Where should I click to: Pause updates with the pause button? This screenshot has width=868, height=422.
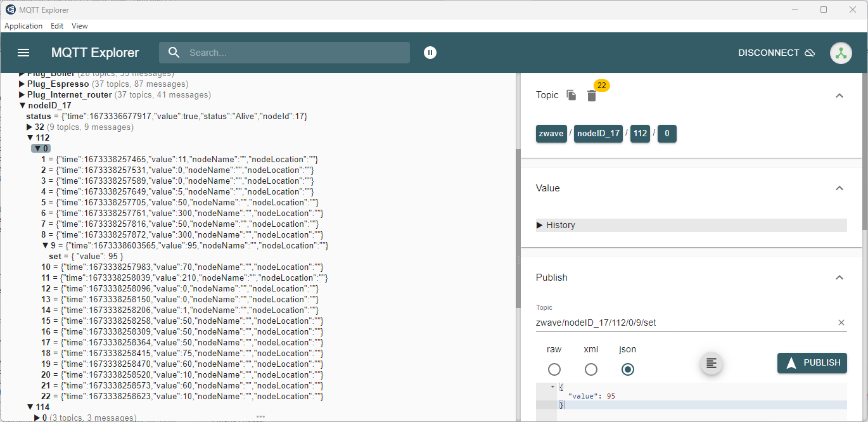430,53
